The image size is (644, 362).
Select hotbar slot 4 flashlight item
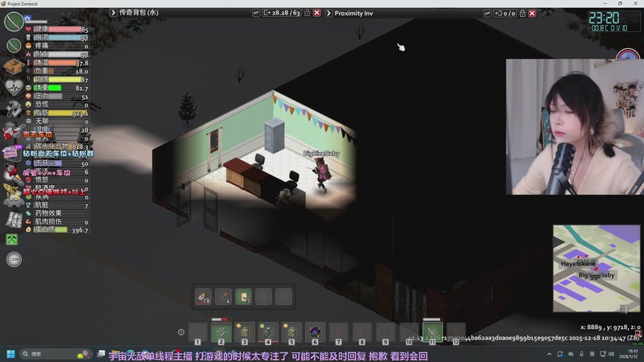268,332
